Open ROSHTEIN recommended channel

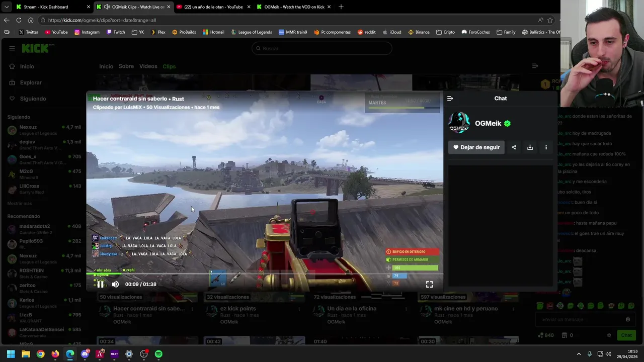click(x=44, y=273)
